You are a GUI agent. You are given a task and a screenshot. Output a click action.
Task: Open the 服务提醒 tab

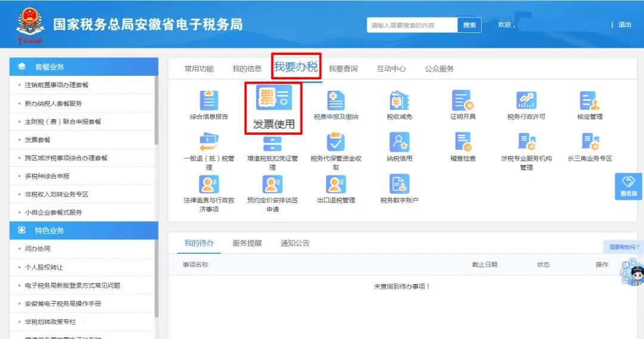click(247, 243)
